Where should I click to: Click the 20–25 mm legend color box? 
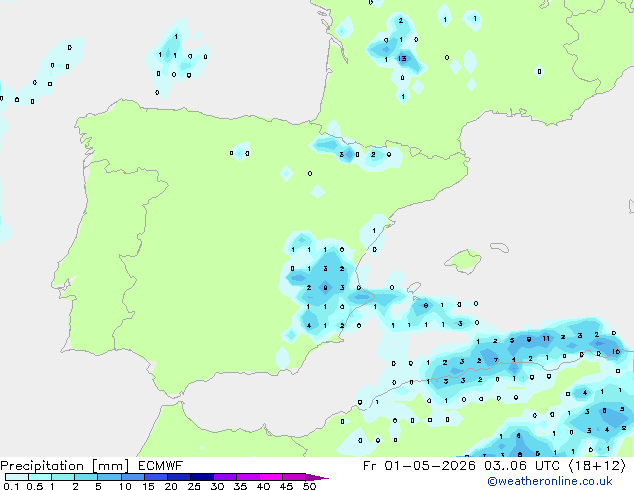pyautogui.click(x=179, y=477)
